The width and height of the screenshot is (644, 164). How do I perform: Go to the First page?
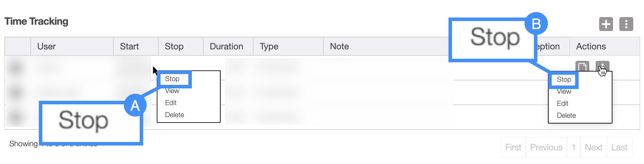click(x=513, y=147)
